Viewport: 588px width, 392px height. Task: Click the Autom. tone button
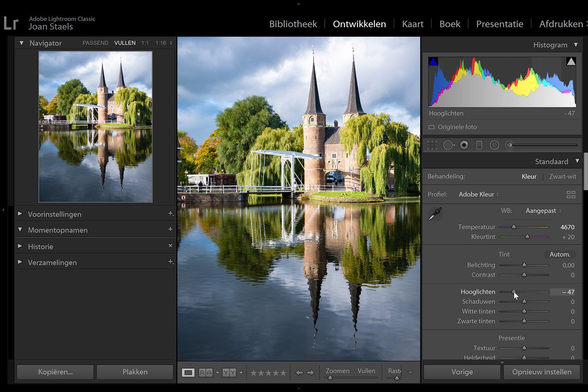(560, 254)
